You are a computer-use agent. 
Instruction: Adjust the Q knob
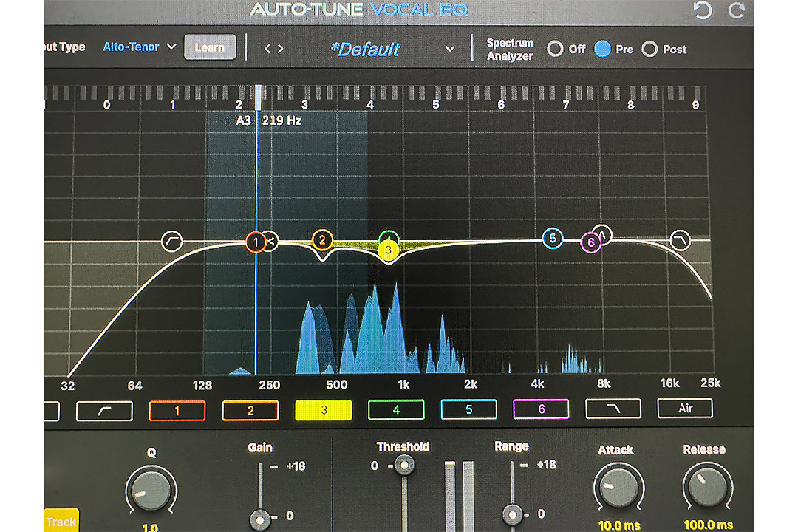click(151, 491)
